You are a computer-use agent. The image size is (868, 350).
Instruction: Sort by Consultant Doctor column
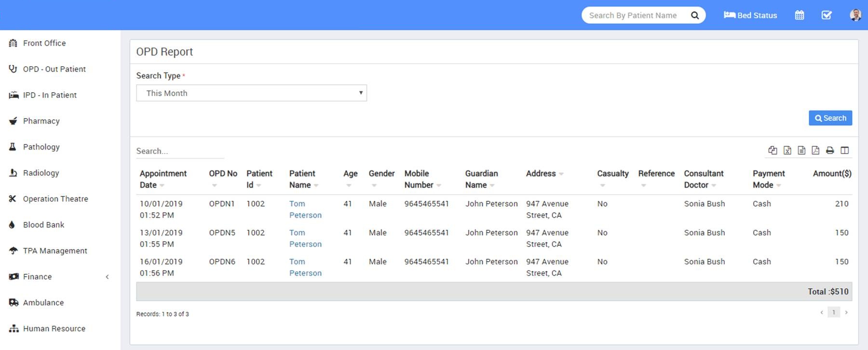click(703, 179)
